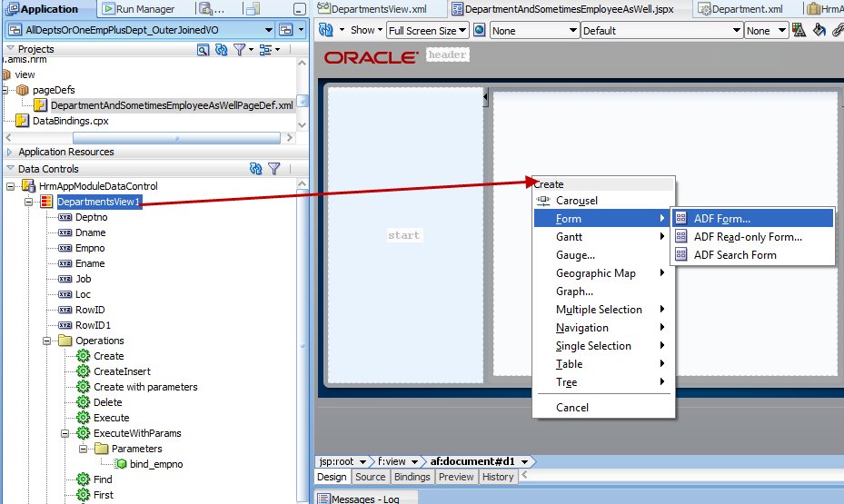Switch to the Run Manager tab
This screenshot has width=844, height=504.
[x=139, y=8]
